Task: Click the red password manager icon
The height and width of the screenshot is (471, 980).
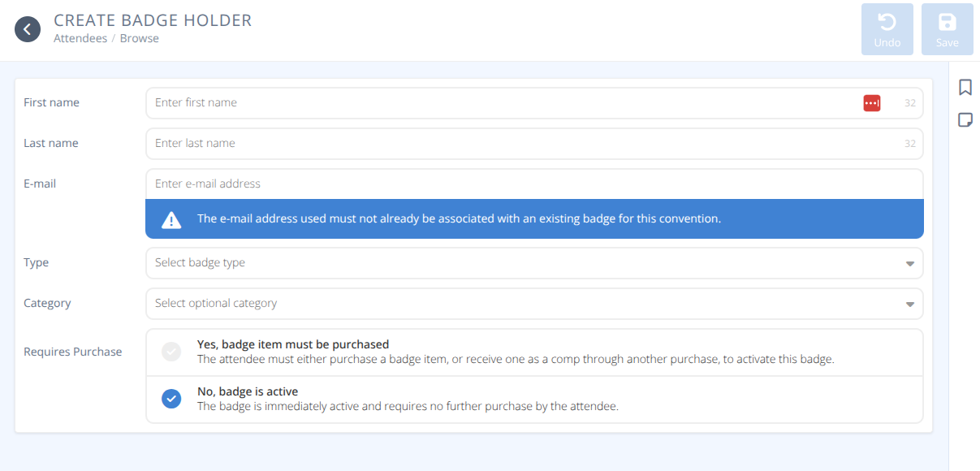Action: click(871, 102)
